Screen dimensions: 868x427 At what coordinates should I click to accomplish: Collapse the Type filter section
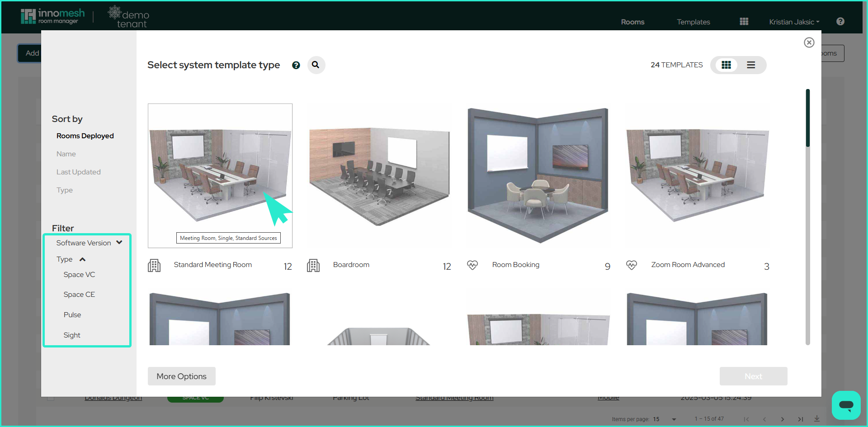(71, 259)
